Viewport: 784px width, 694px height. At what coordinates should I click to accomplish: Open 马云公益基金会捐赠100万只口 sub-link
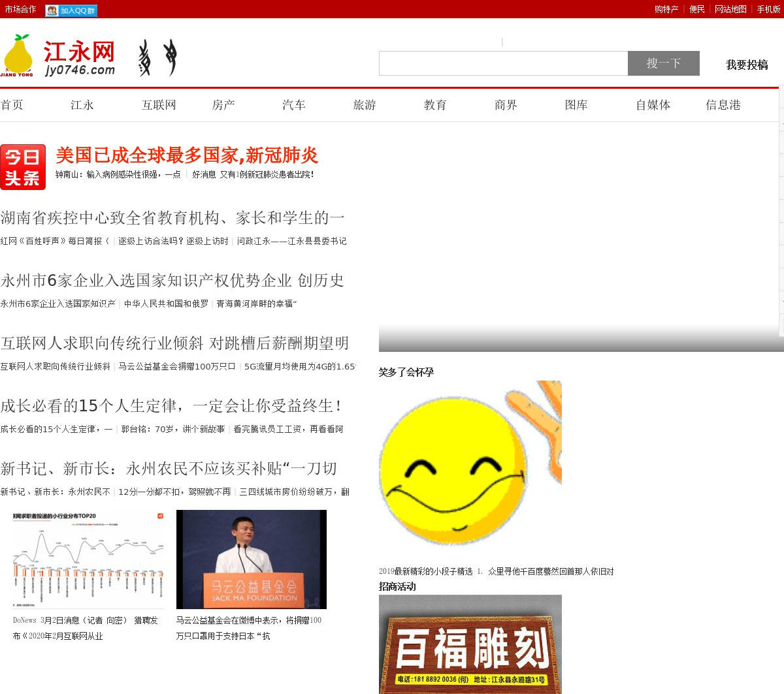pos(177,367)
